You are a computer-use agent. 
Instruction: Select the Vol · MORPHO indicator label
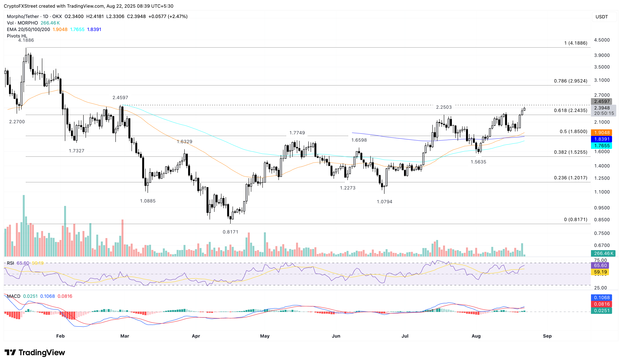(x=22, y=23)
